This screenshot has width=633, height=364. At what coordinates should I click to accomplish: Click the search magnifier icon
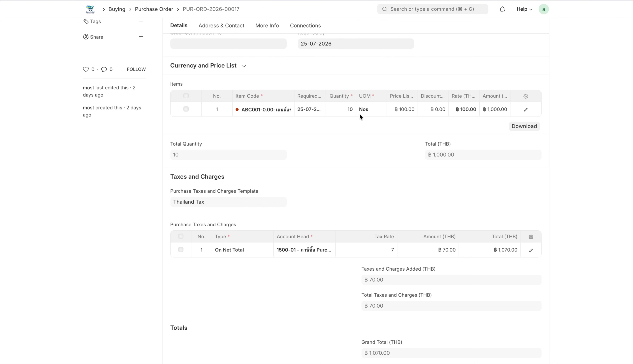click(385, 9)
